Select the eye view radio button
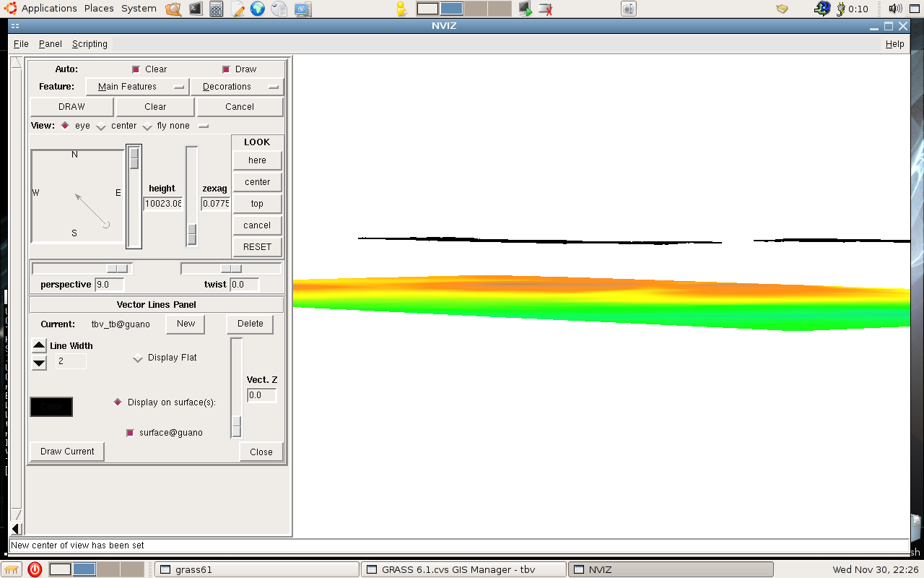924x578 pixels. [65, 126]
